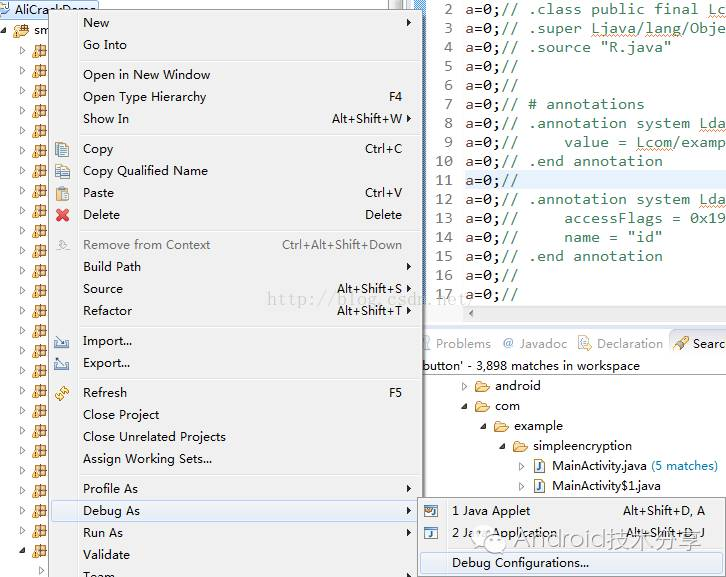Open the Refactor submenu
Screen dimensions: 726x577
tap(237, 311)
